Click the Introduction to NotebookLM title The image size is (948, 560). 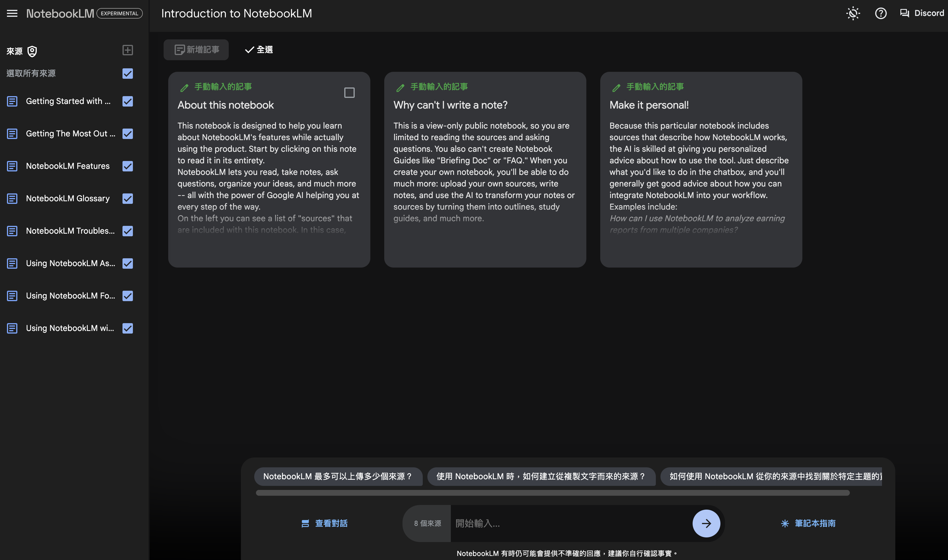237,14
